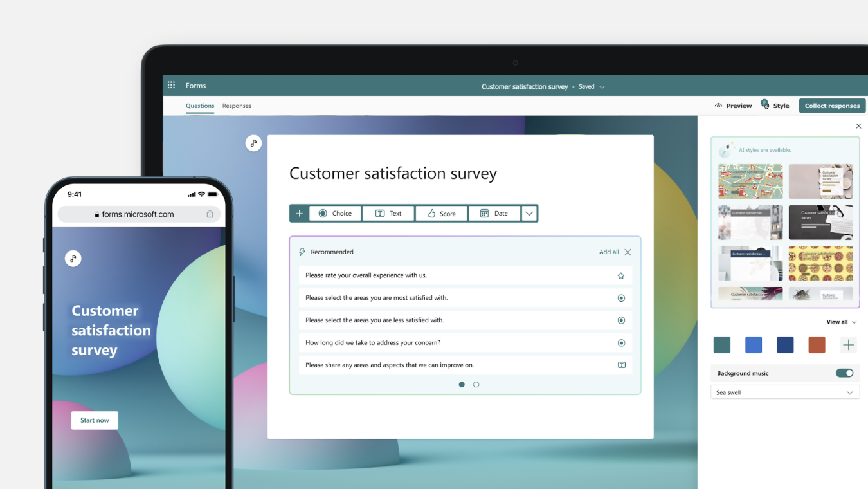Image resolution: width=868 pixels, height=489 pixels.
Task: Tap Start now on the phone
Action: pyautogui.click(x=95, y=420)
